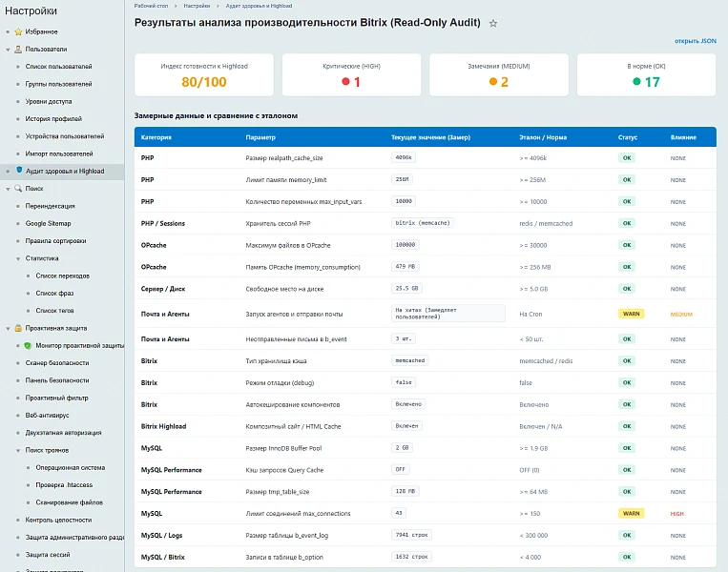Screen dimensions: 728x572
Task: Collapse the Пользователи tree section
Action: [8, 50]
